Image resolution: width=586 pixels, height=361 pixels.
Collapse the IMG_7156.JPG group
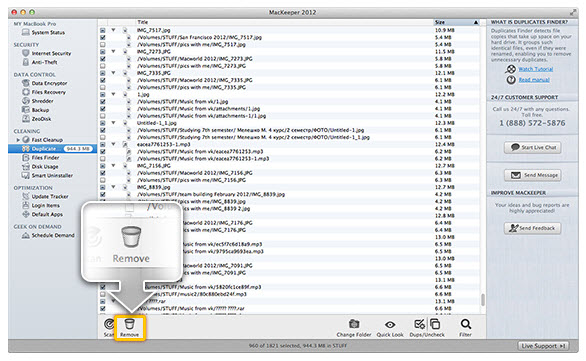point(113,166)
